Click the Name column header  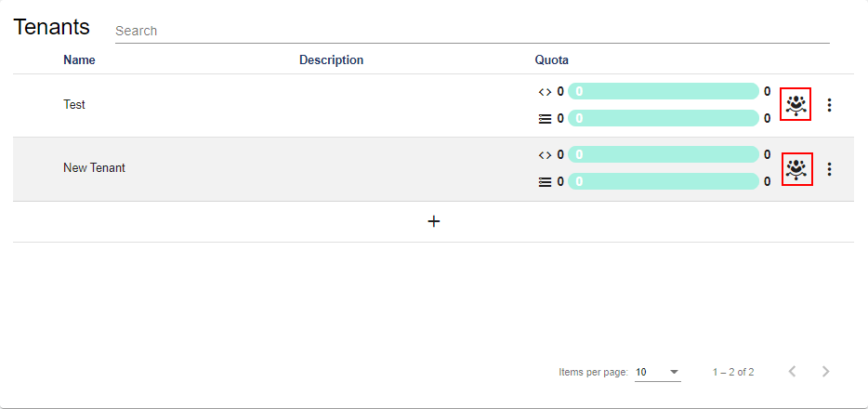pyautogui.click(x=79, y=60)
